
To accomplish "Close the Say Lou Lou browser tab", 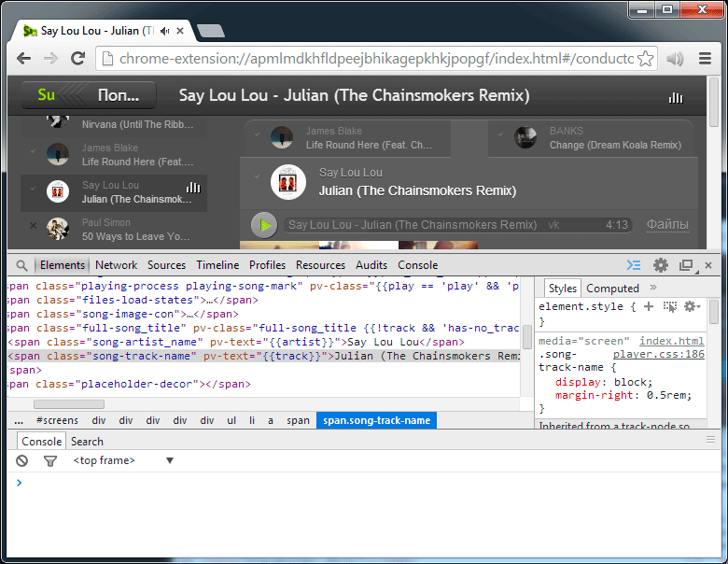I will [x=180, y=31].
